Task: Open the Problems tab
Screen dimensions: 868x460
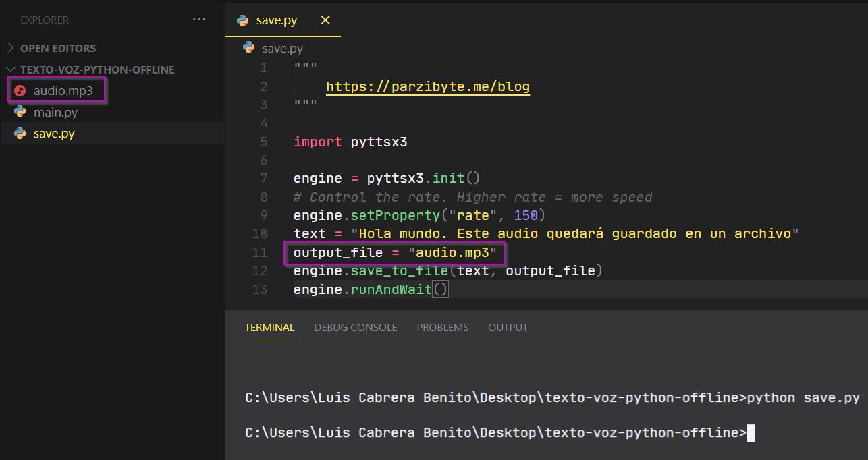Action: tap(442, 327)
